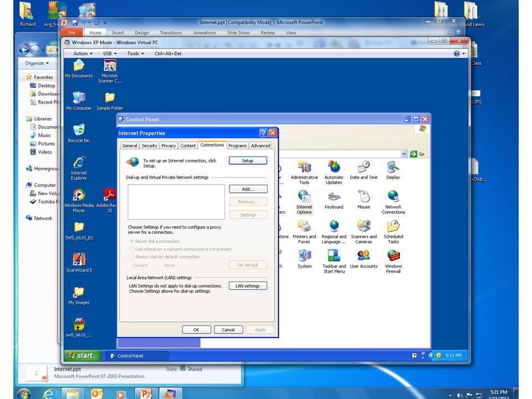Select the Sample Folder icon
Screen dimensions: 532x399
click(x=110, y=101)
